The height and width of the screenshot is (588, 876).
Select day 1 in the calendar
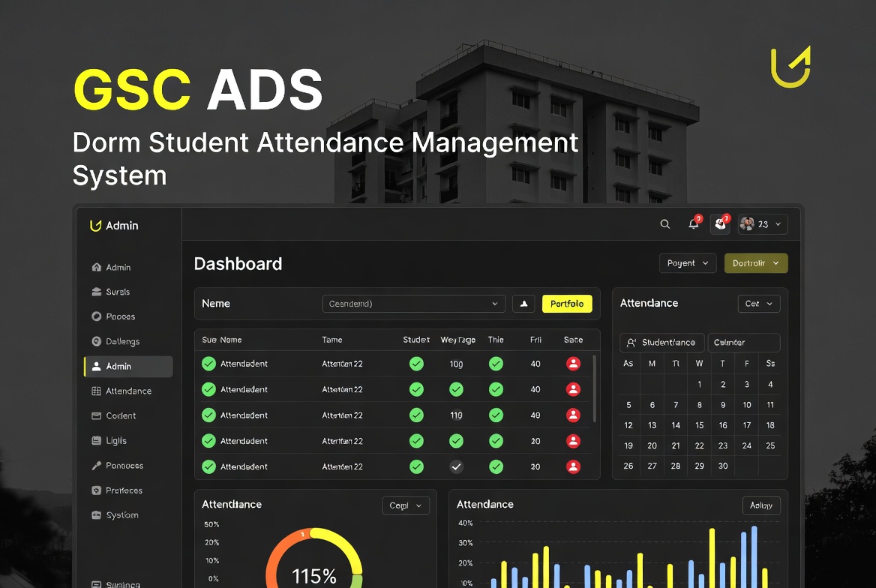click(x=700, y=384)
